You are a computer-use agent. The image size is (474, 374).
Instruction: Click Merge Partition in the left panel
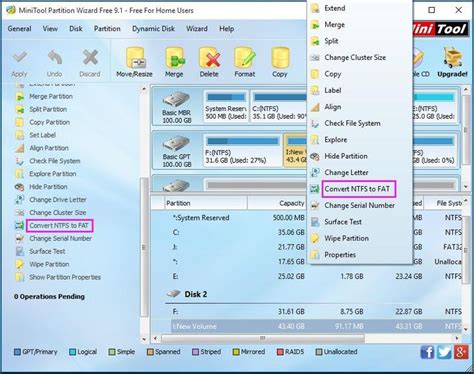pyautogui.click(x=51, y=96)
